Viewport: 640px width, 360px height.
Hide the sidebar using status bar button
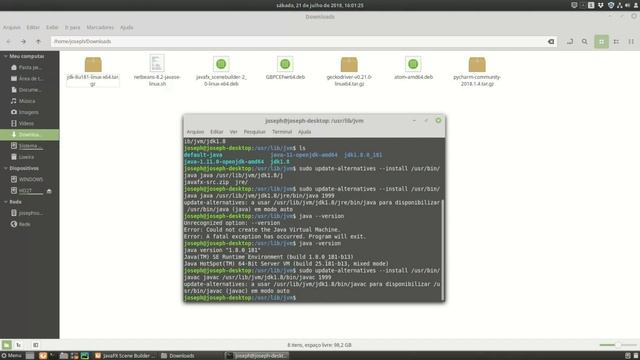click(36, 345)
